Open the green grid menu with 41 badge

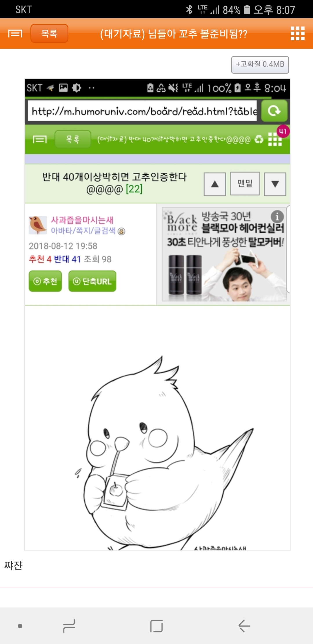[275, 139]
